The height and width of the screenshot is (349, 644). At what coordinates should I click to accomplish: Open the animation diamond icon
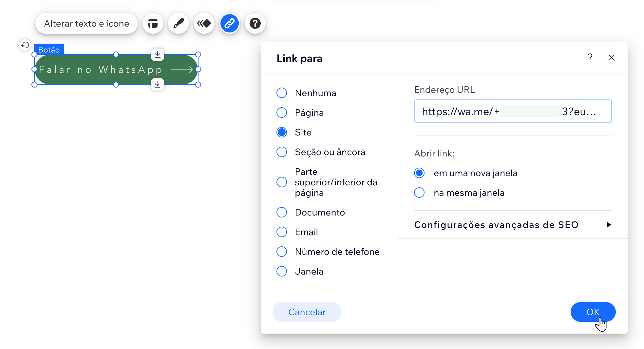pyautogui.click(x=204, y=24)
